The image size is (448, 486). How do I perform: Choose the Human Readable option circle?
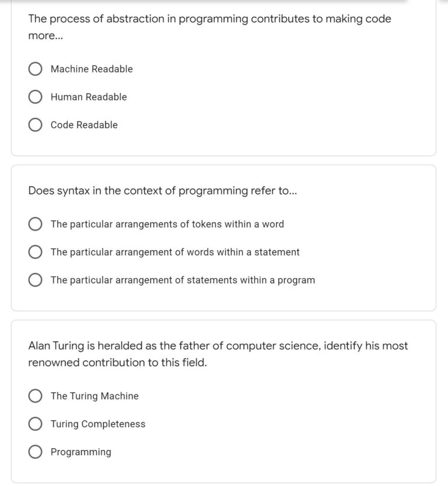click(x=35, y=97)
